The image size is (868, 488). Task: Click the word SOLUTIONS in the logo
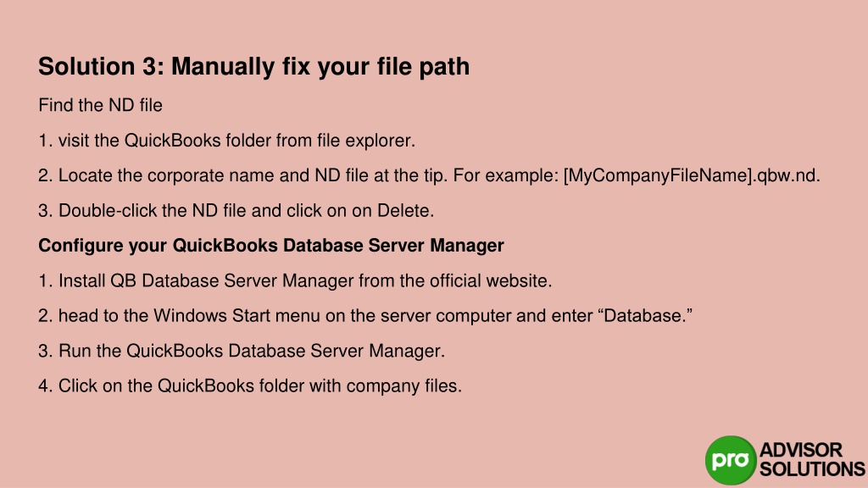[812, 469]
